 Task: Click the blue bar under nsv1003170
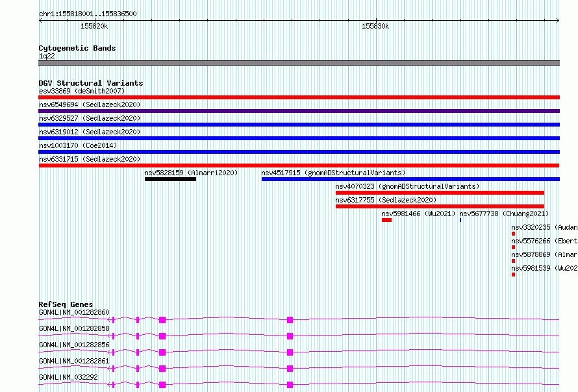pos(299,152)
